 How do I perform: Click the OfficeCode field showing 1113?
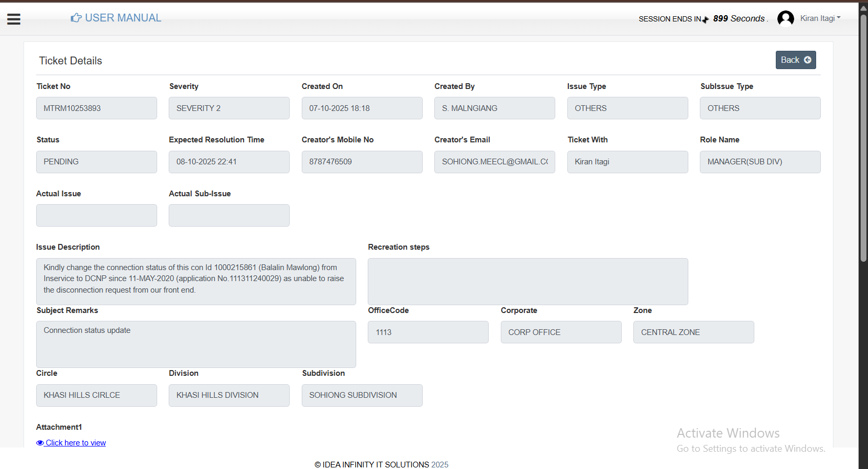click(428, 332)
